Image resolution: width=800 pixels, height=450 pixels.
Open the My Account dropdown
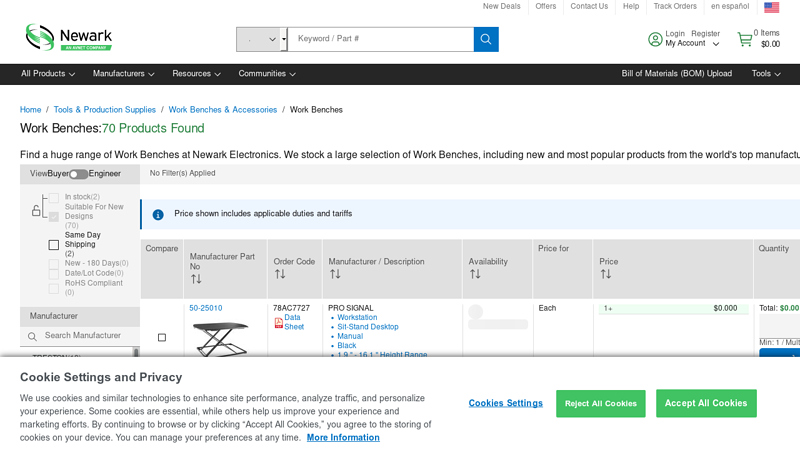[692, 43]
